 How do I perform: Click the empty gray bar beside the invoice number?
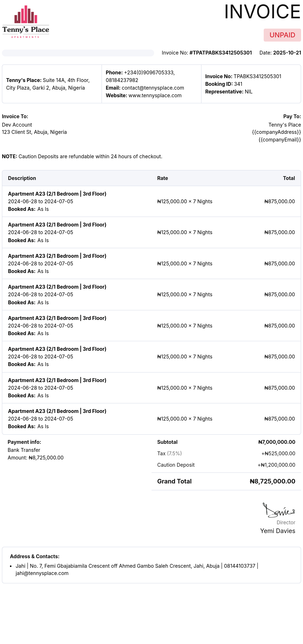[78, 53]
